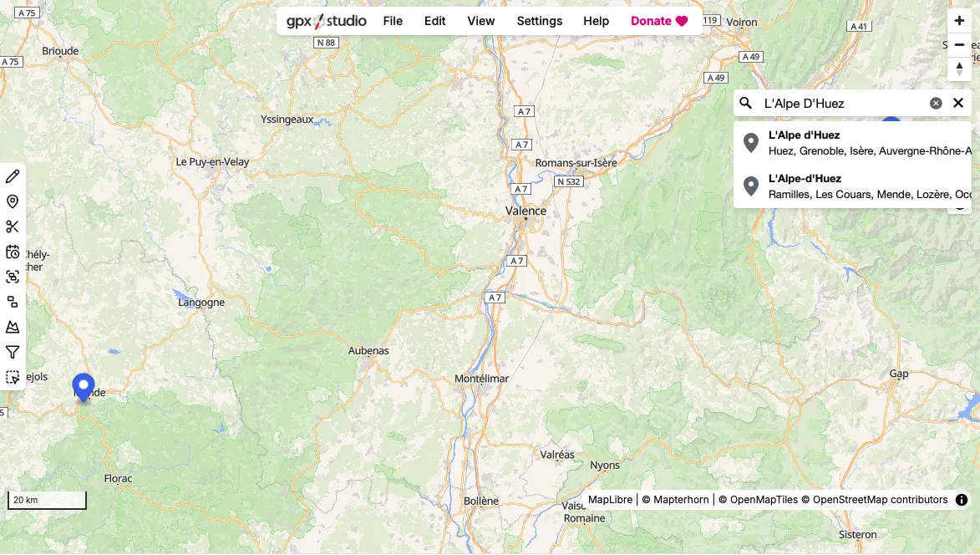Screen dimensions: 980x555
Task: Close the search panel
Action: pos(958,103)
